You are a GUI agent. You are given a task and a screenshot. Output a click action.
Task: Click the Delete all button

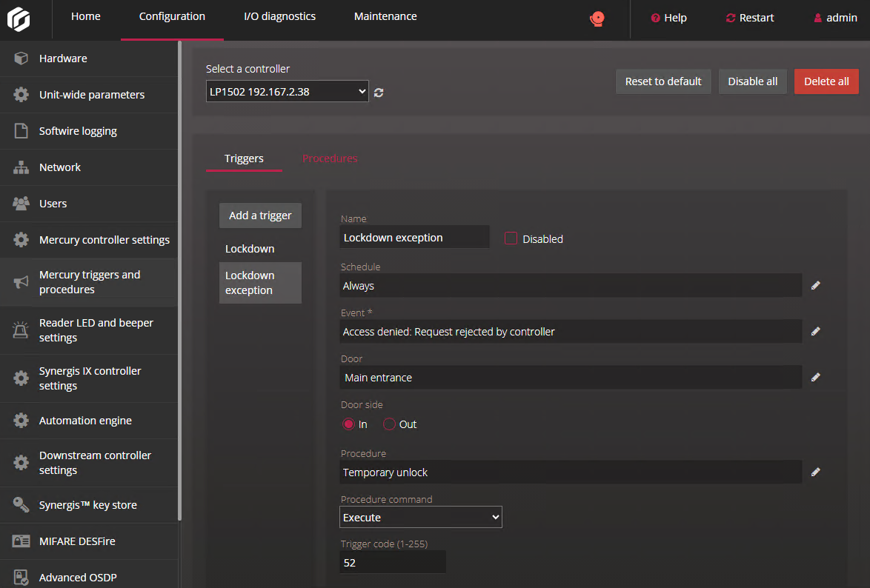click(826, 81)
